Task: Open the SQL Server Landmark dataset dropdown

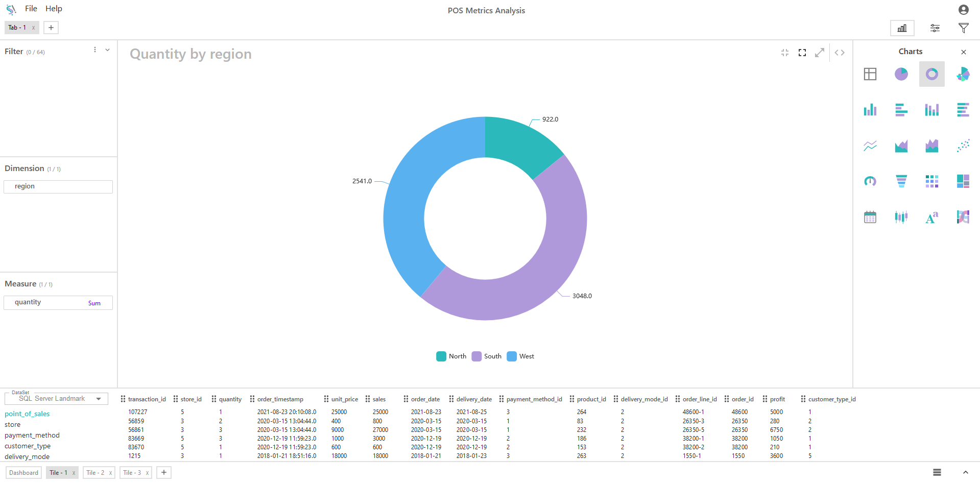Action: (x=99, y=399)
